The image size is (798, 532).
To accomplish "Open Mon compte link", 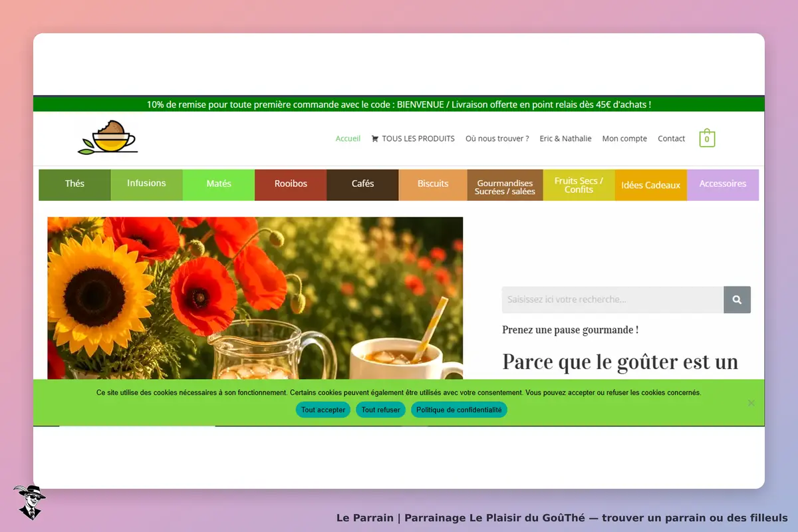I will [x=624, y=138].
